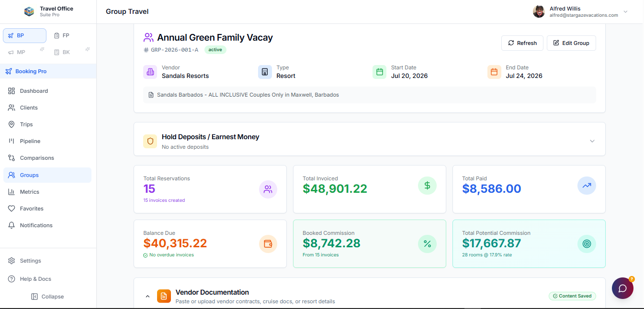The height and width of the screenshot is (309, 644).
Task: Click the Refresh button
Action: 522,43
